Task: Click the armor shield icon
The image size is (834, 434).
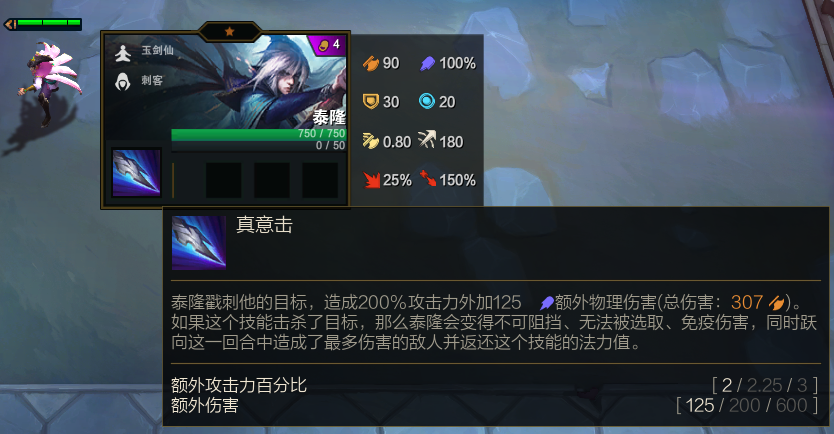Action: 371,101
